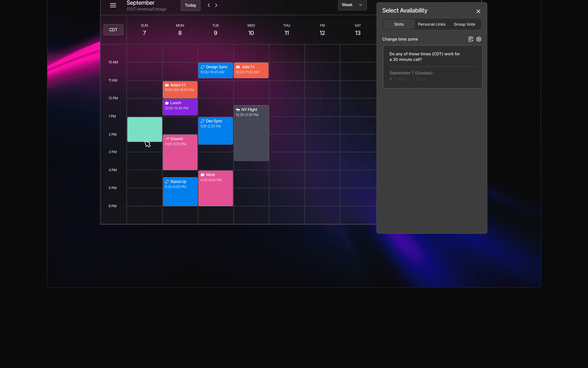588x368 pixels.
Task: Click the CDT time zone button
Action: [113, 30]
